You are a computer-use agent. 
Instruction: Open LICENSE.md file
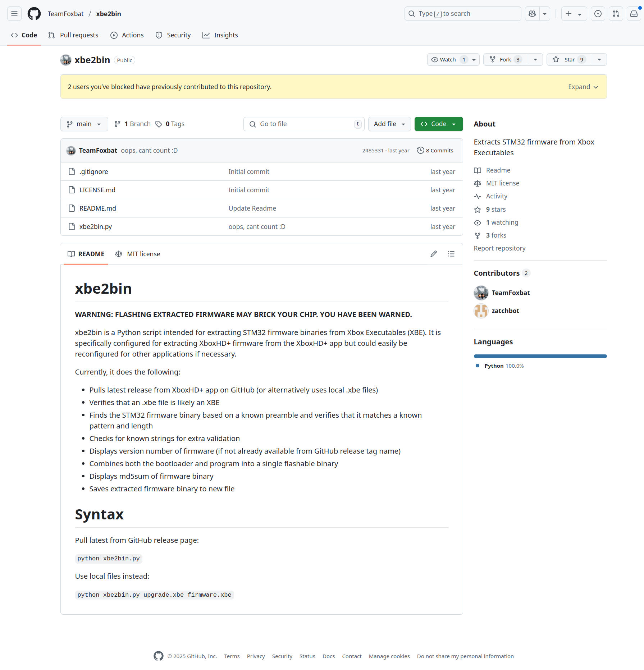97,190
